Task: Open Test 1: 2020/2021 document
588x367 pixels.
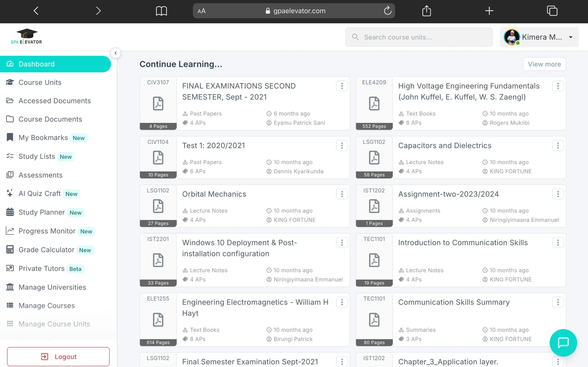Action: tap(213, 145)
